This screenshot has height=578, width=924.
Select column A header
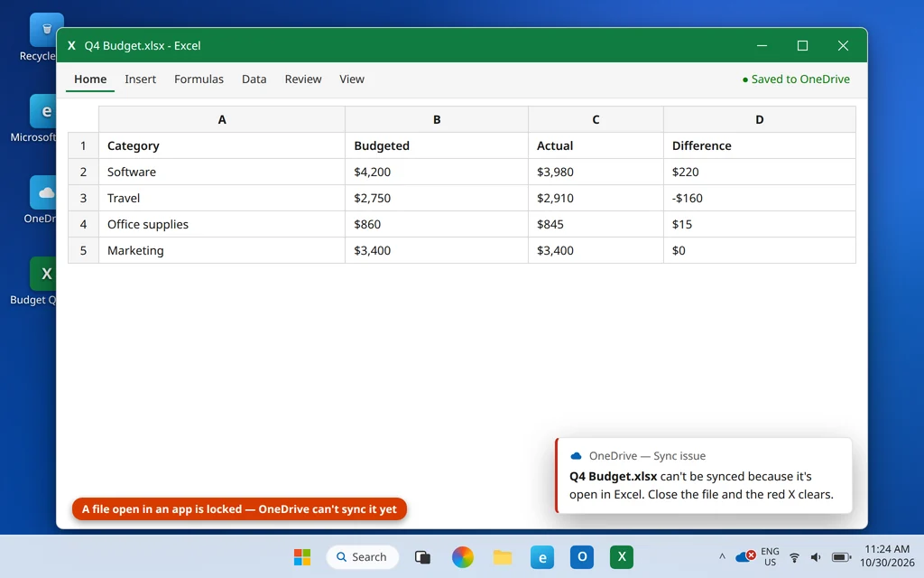222,119
